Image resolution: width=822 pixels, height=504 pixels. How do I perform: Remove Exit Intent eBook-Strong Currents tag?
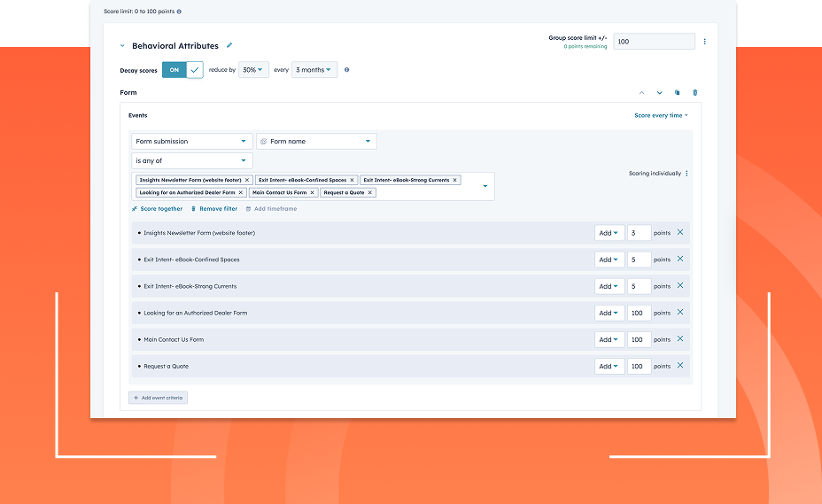[454, 180]
